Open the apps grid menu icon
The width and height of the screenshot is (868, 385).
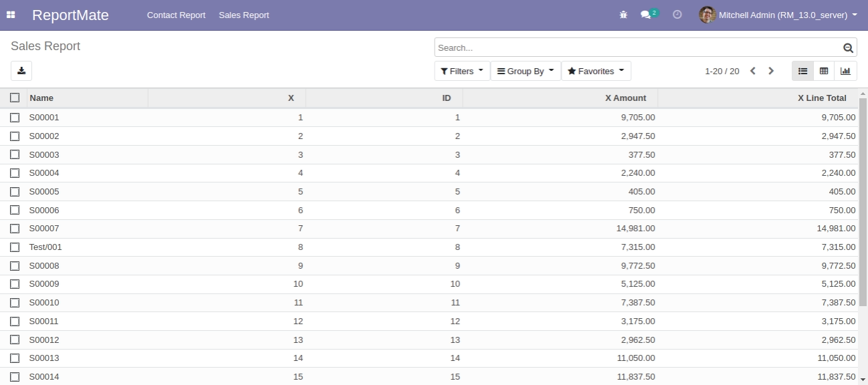pos(11,15)
